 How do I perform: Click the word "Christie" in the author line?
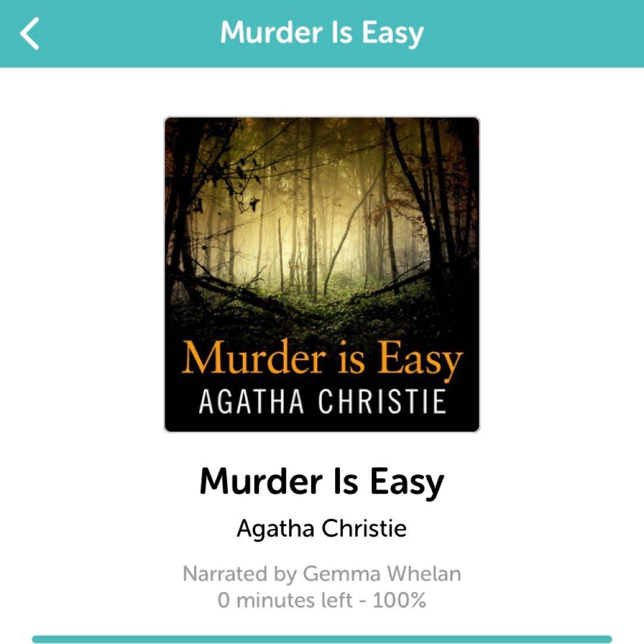point(364,528)
